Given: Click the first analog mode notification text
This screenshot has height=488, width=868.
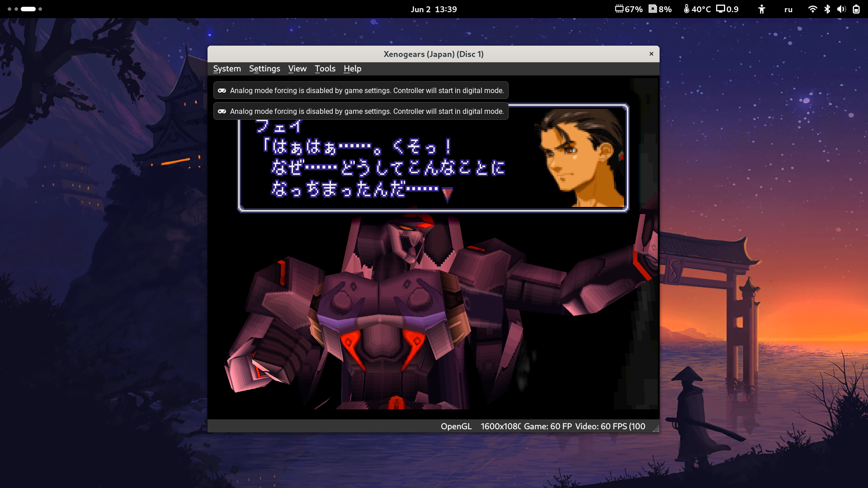Looking at the screenshot, I should [x=367, y=90].
